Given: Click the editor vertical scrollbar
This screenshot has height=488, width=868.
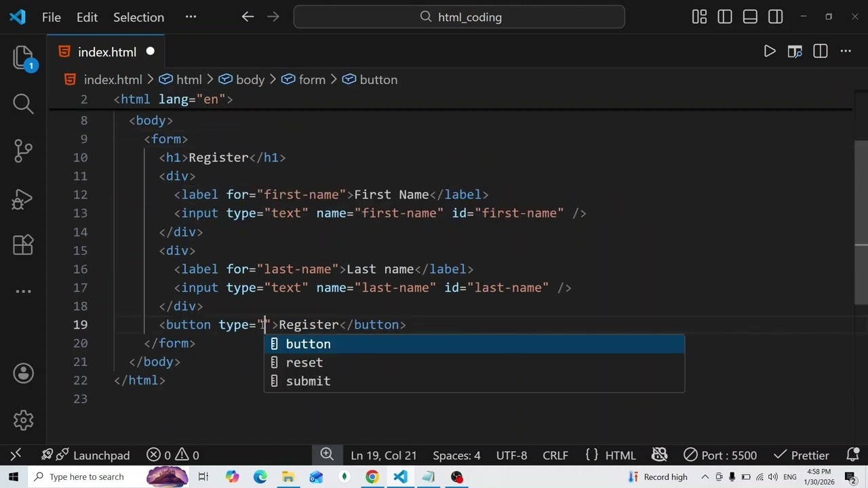Looking at the screenshot, I should pyautogui.click(x=861, y=222).
